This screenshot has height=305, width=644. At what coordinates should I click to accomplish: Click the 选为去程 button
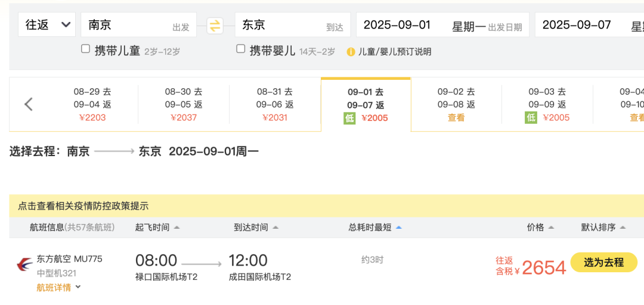603,262
